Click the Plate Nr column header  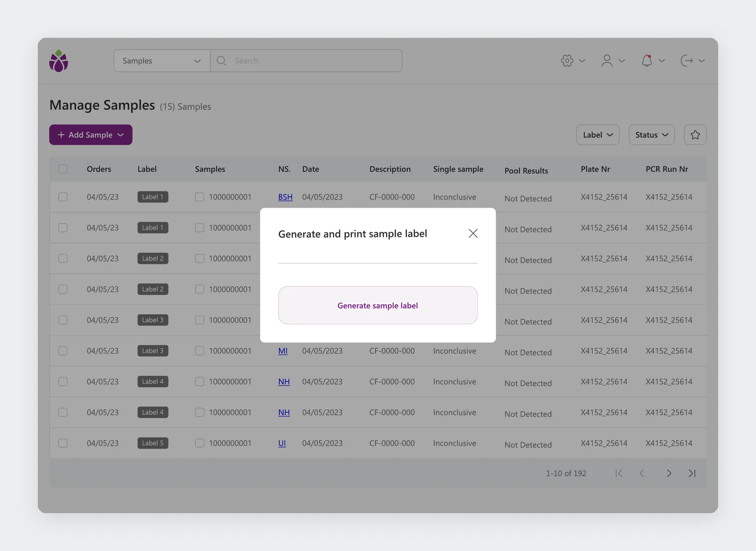pyautogui.click(x=595, y=169)
